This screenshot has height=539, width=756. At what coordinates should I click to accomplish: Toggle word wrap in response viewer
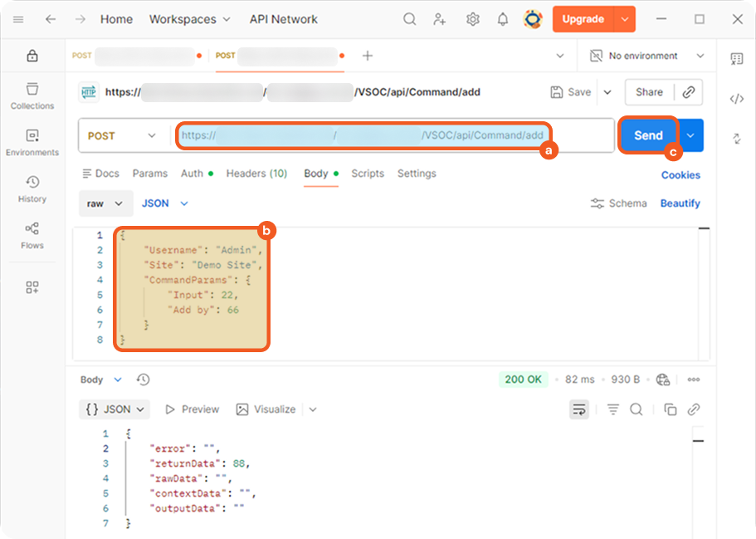coord(579,409)
